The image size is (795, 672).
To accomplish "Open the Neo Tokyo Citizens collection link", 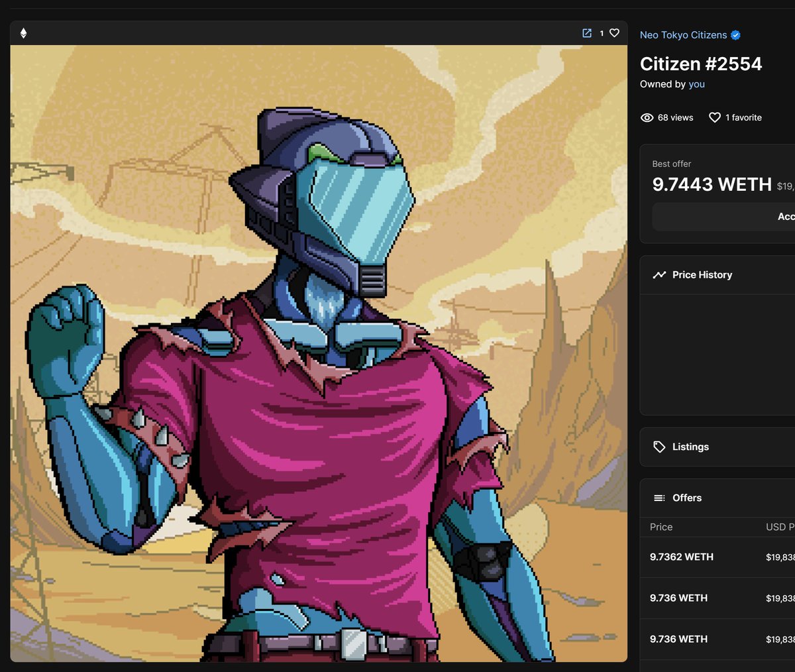I will (x=683, y=35).
